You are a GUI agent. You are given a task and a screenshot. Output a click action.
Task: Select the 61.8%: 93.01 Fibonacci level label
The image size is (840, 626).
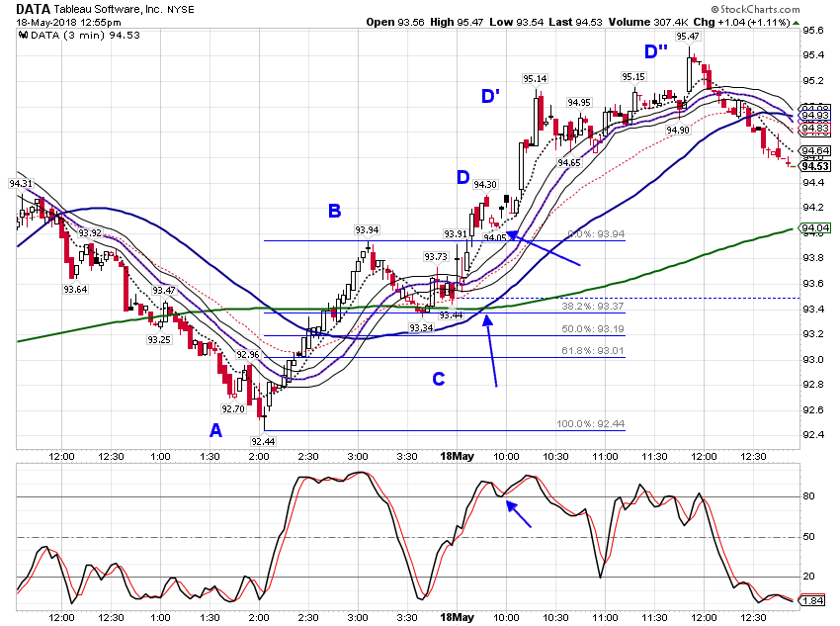coord(593,351)
